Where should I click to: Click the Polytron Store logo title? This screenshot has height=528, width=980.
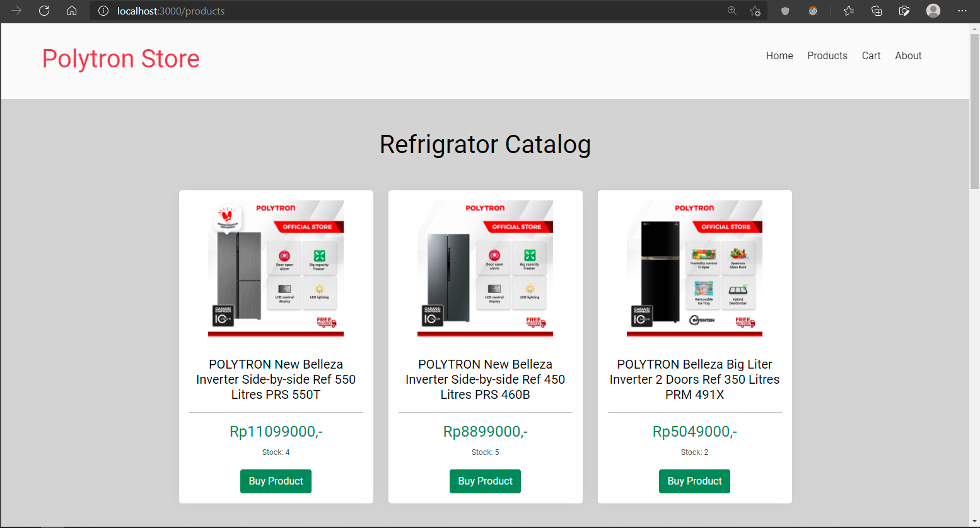121,59
